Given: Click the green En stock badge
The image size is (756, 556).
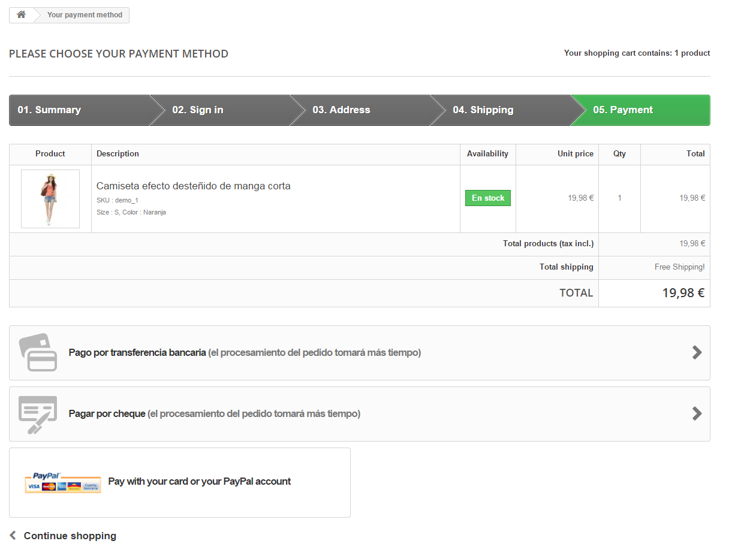Looking at the screenshot, I should [x=488, y=198].
